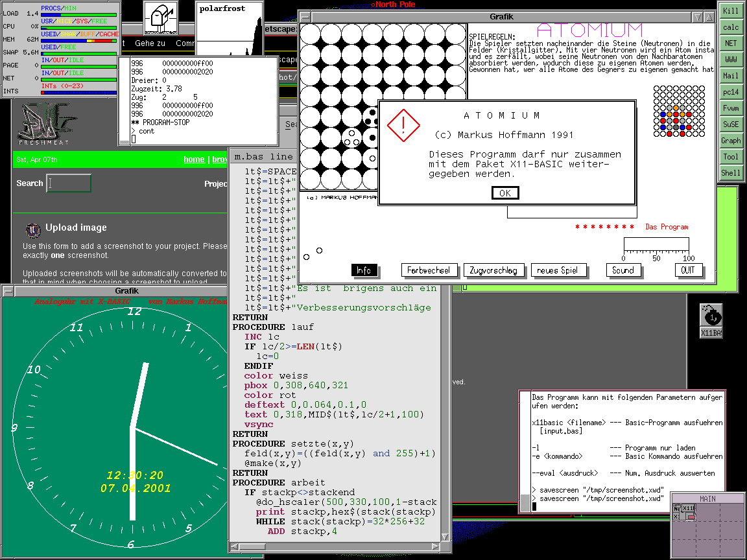Click the SWAP meter row in xosview
747x560 pixels.
pyautogui.click(x=60, y=50)
